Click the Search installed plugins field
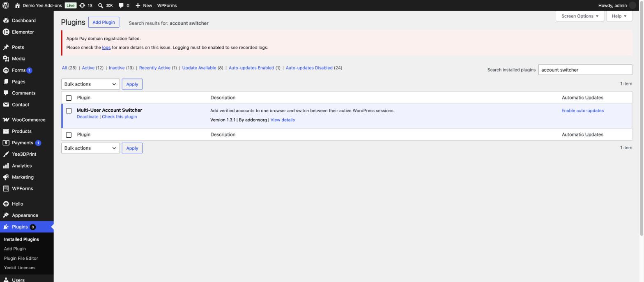The height and width of the screenshot is (282, 644). 585,70
